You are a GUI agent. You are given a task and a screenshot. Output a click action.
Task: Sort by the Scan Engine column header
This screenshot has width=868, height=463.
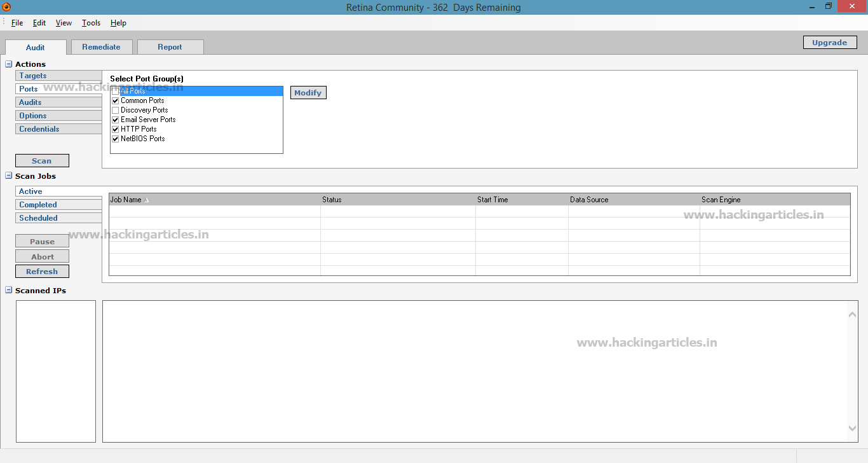pos(775,200)
